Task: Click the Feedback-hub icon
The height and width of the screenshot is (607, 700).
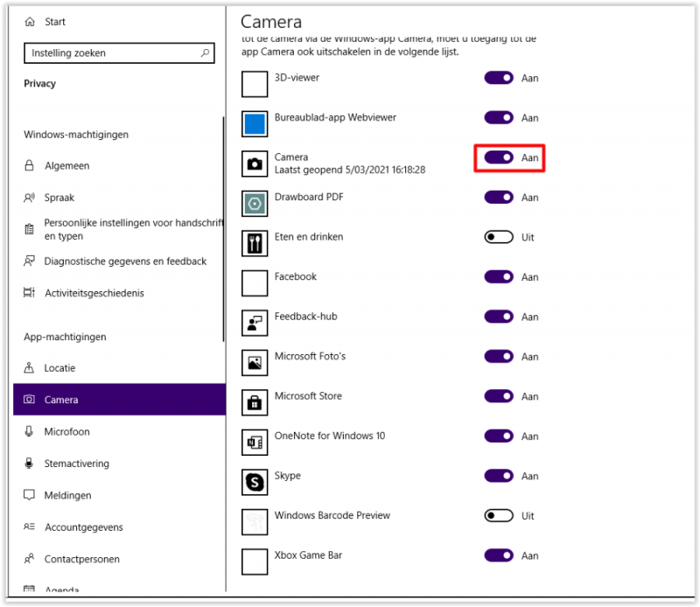Action: 255,323
